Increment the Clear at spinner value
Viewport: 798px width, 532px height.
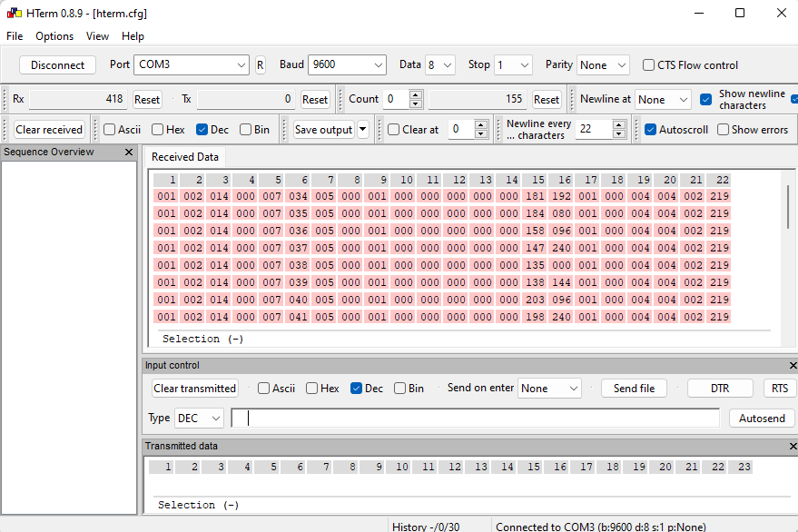click(481, 125)
